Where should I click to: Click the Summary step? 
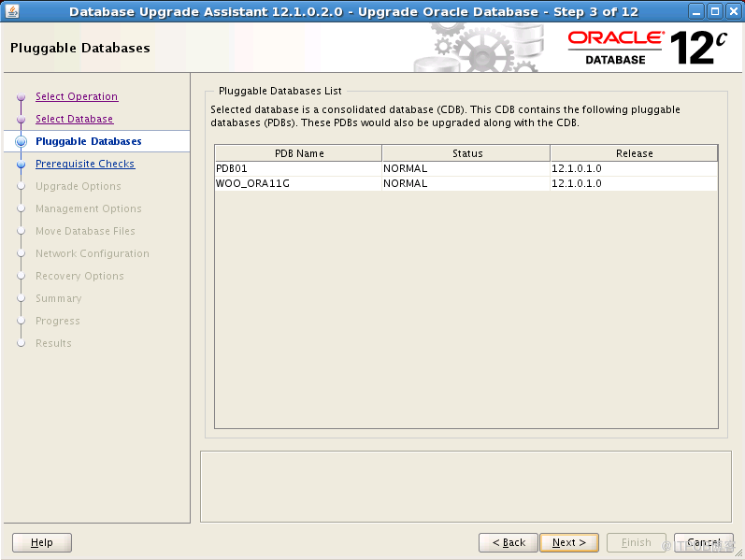59,298
